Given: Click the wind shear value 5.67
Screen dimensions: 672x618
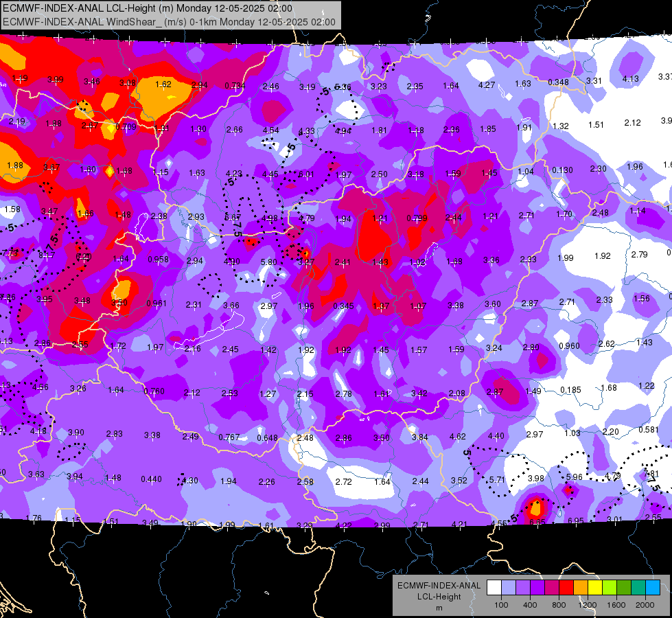Looking at the screenshot, I should click(x=233, y=218).
